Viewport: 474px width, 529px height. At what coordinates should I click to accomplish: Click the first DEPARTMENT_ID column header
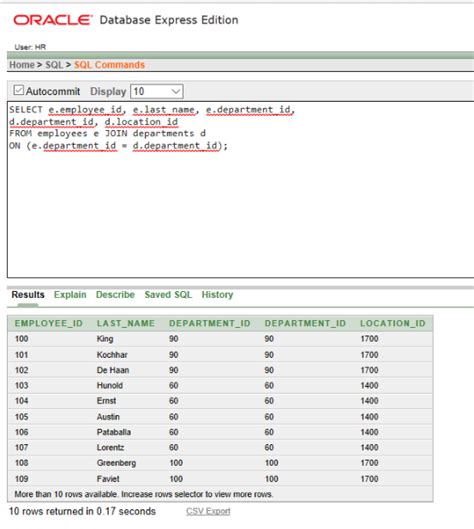coord(210,323)
